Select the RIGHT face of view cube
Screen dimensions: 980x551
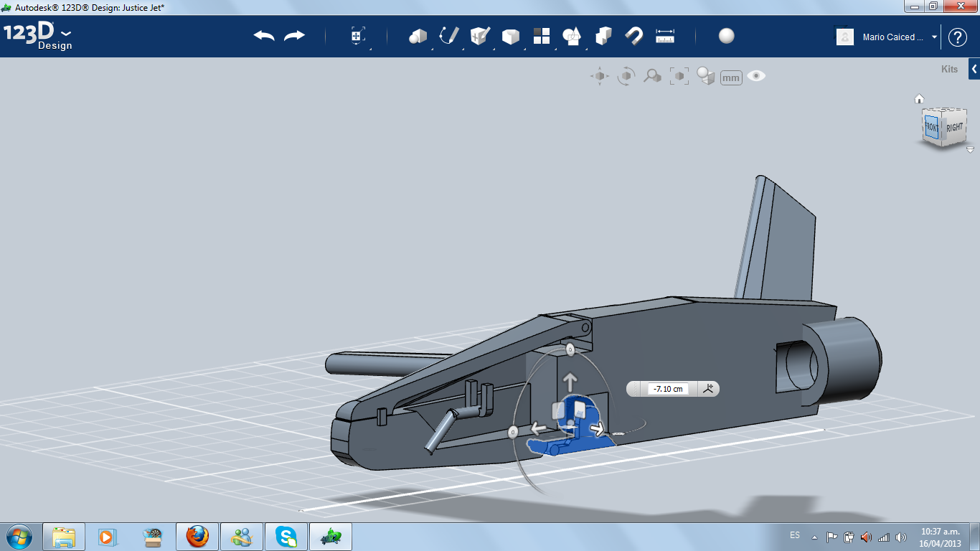[954, 128]
